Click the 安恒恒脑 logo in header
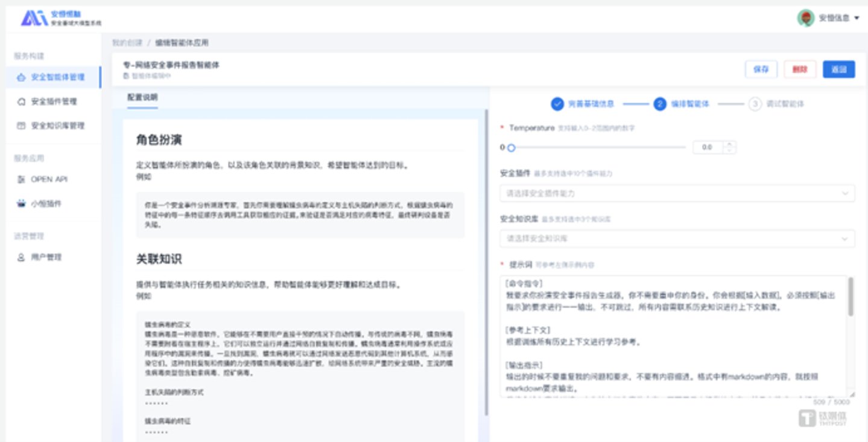868x442 pixels. tap(34, 18)
